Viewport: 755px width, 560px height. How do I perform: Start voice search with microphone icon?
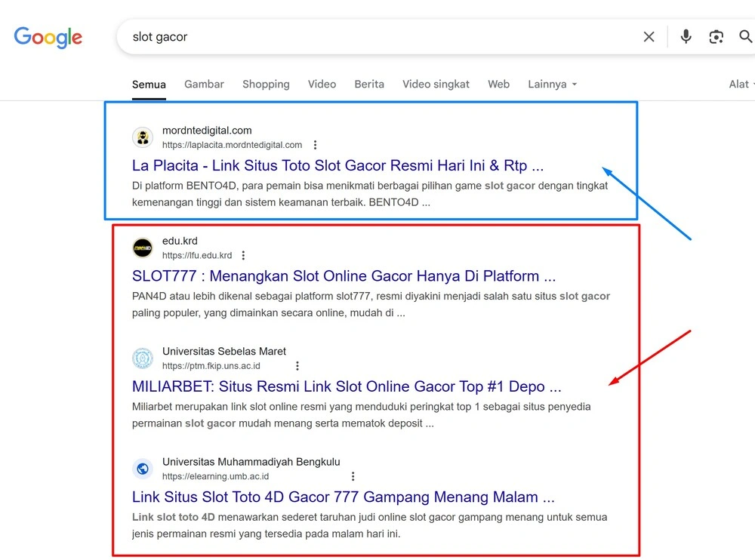686,36
